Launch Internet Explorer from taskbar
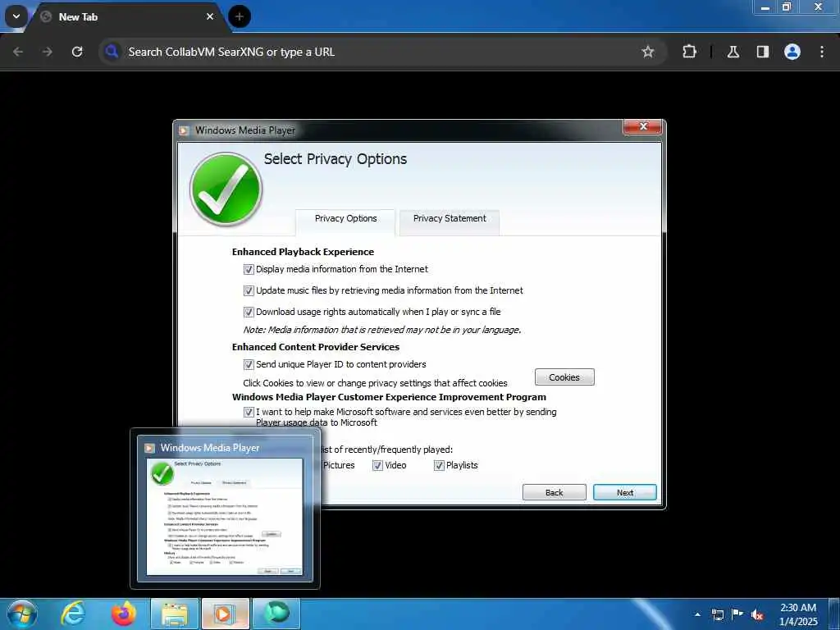 [x=72, y=614]
